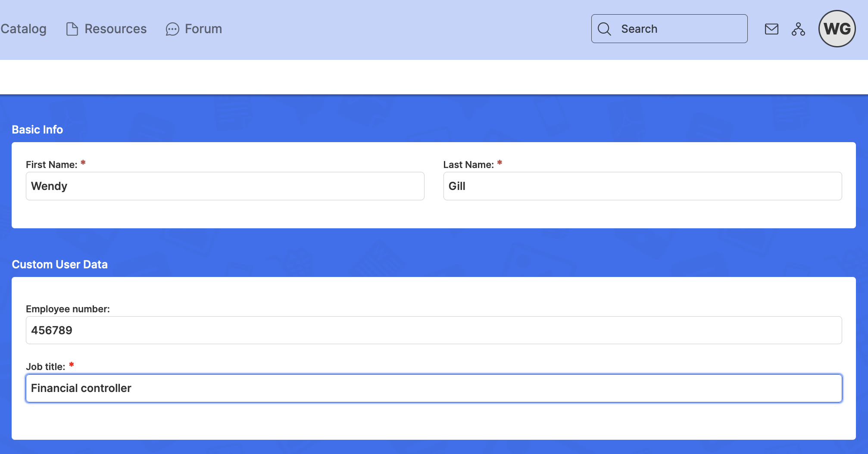Open the Catalog menu item
Viewport: 868px width, 454px height.
click(23, 29)
